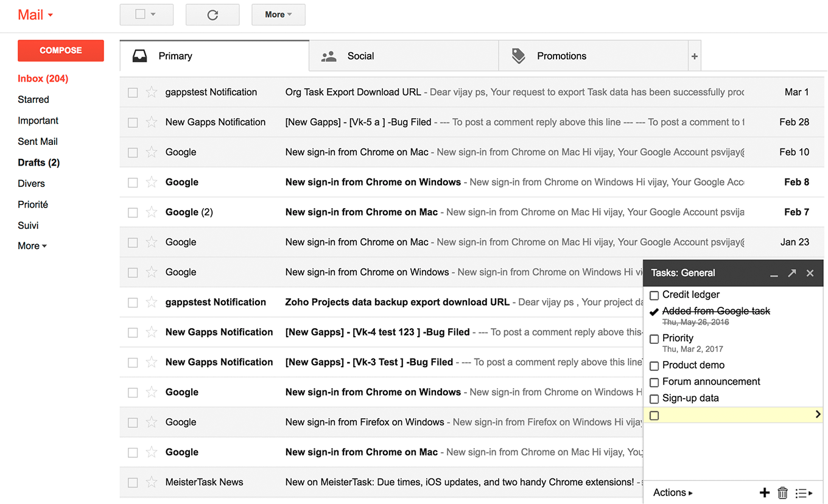This screenshot has width=828, height=504.
Task: Expand More labels in the sidebar
Action: (x=32, y=246)
